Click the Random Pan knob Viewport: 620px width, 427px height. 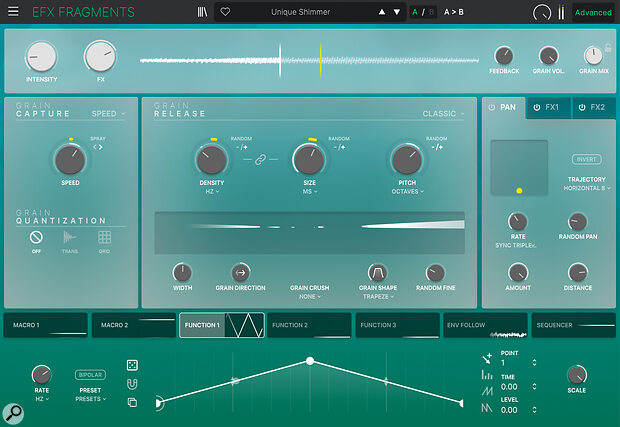577,221
